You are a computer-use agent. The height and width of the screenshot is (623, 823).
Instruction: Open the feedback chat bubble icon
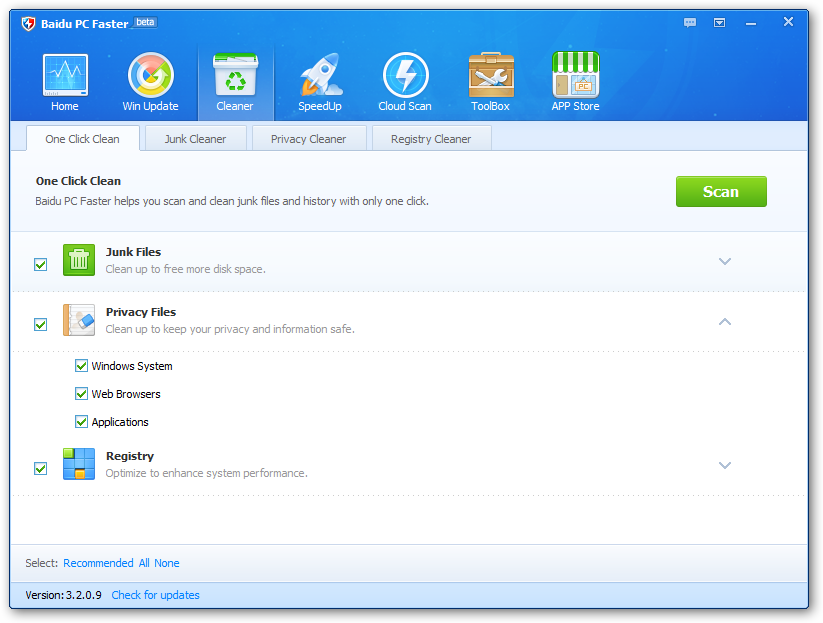(690, 23)
